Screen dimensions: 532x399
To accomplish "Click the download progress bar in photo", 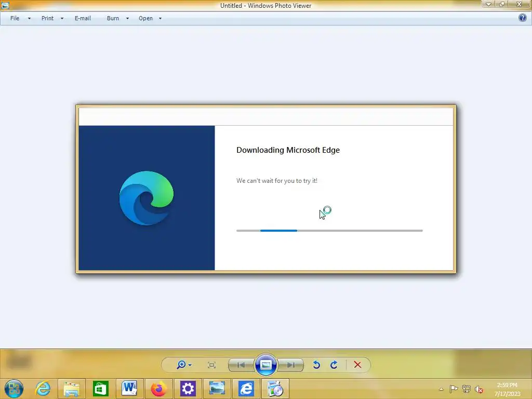I will pyautogui.click(x=329, y=231).
